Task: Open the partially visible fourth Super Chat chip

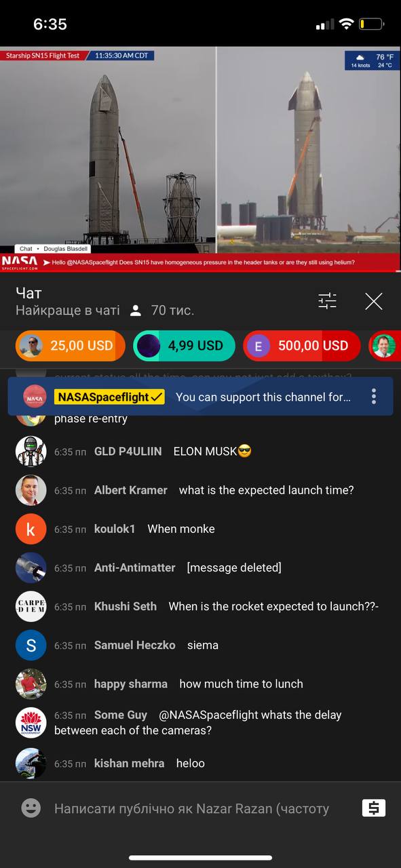Action: tap(384, 346)
